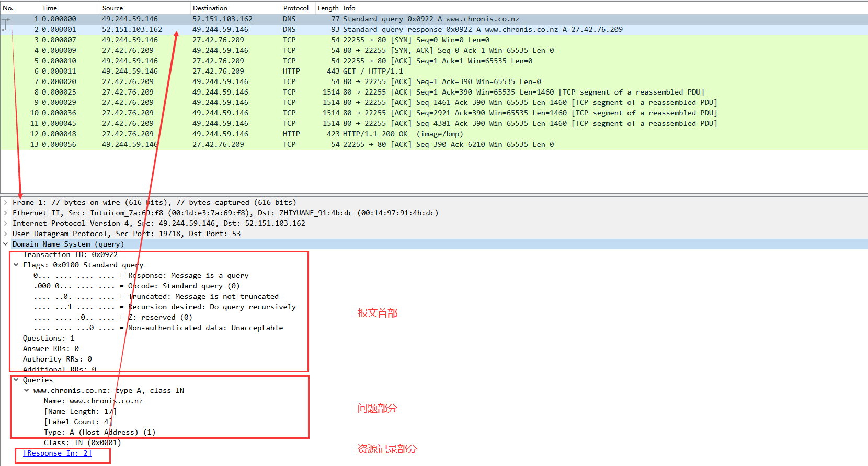The height and width of the screenshot is (466, 868).
Task: Select packet 8 TCP segment Seq=1 Len=1460
Action: (434, 92)
